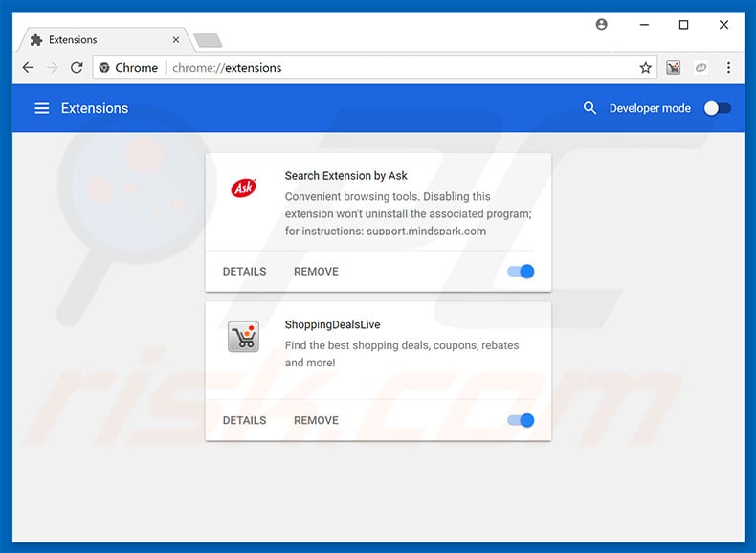The width and height of the screenshot is (756, 553).
Task: Bookmark this page with the star icon
Action: point(645,68)
